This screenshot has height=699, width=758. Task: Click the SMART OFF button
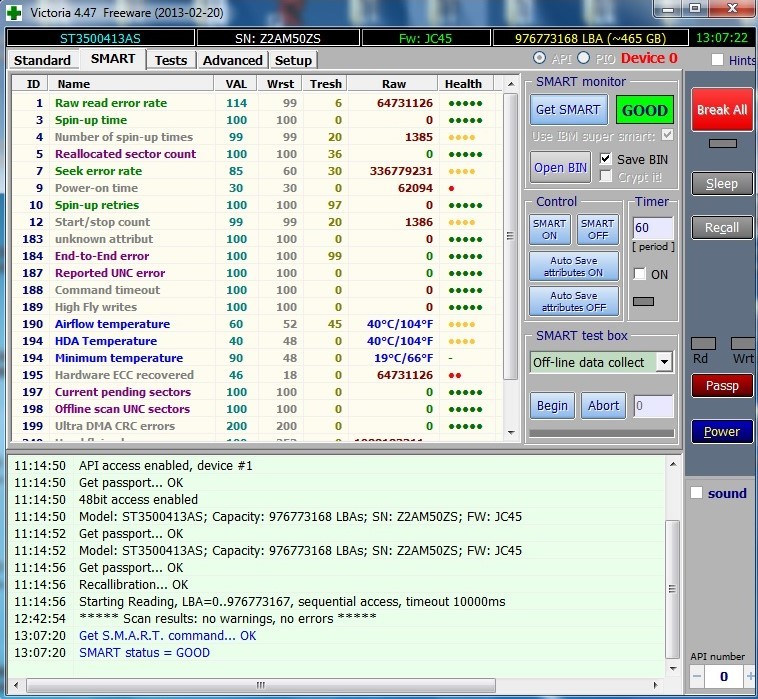598,230
